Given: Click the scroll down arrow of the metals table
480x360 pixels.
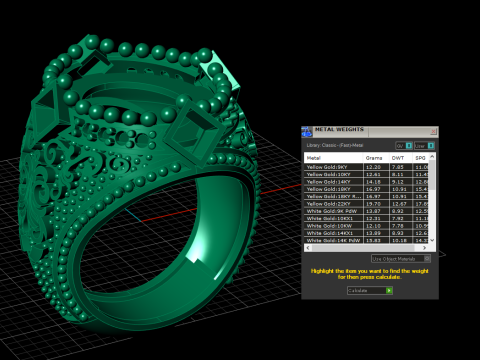Looking at the screenshot, I should pyautogui.click(x=432, y=240).
